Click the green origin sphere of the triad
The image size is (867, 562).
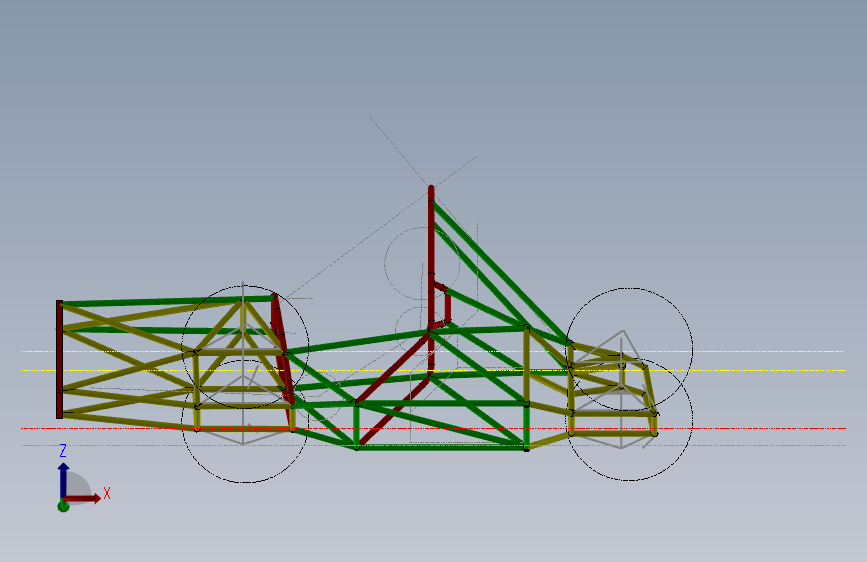point(64,506)
